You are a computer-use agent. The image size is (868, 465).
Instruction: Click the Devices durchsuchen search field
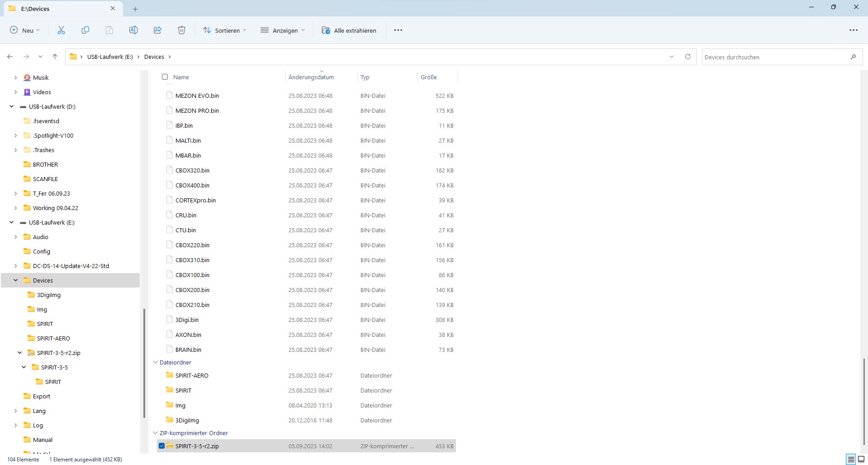click(776, 57)
